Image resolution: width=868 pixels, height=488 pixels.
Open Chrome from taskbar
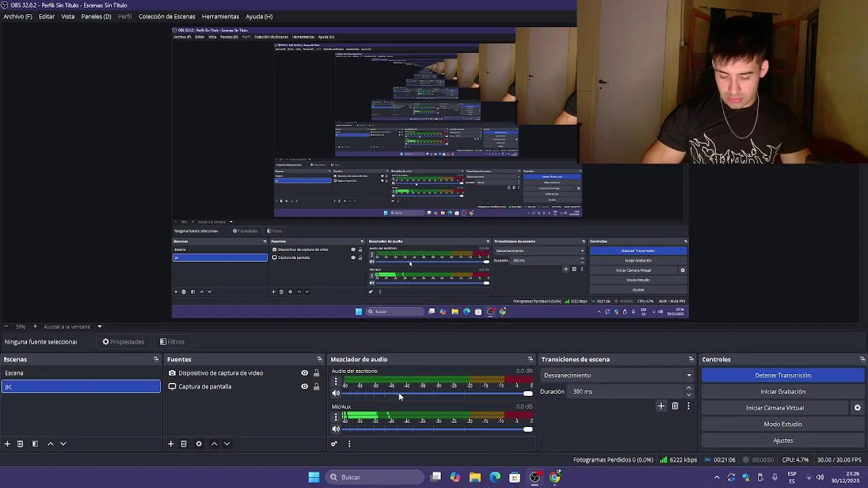click(x=555, y=477)
